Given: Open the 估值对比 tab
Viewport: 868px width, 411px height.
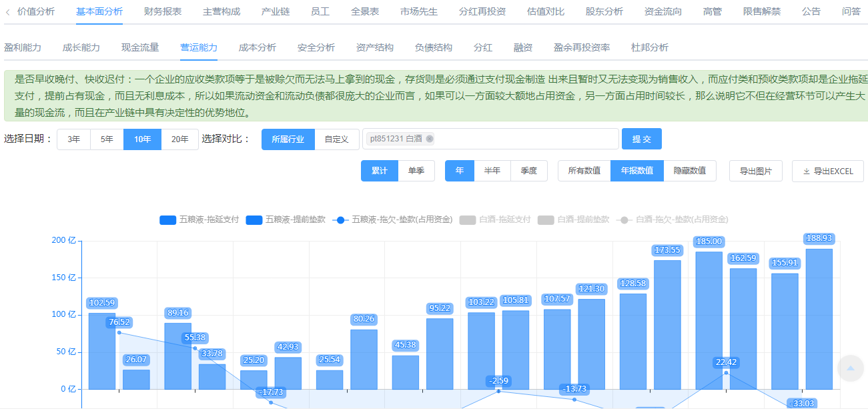Looking at the screenshot, I should [546, 11].
